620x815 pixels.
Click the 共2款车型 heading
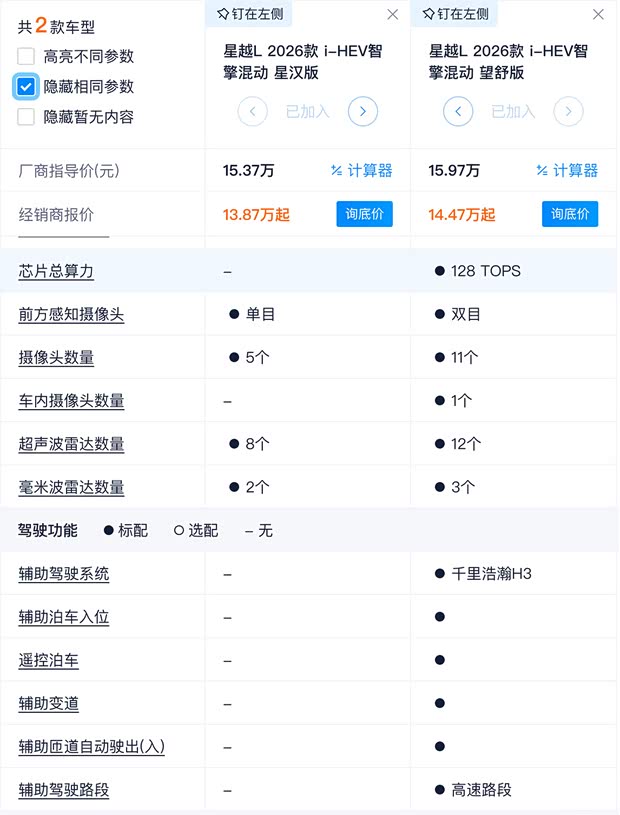click(x=56, y=26)
